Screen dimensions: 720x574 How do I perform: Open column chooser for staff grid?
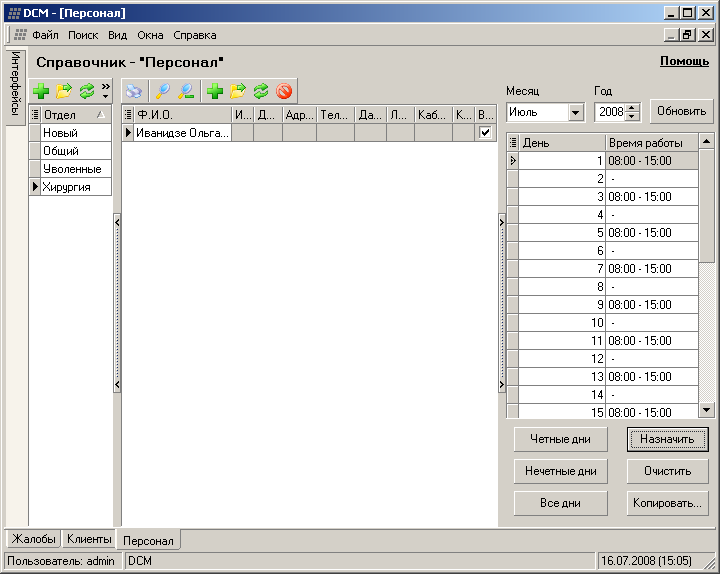[x=128, y=114]
